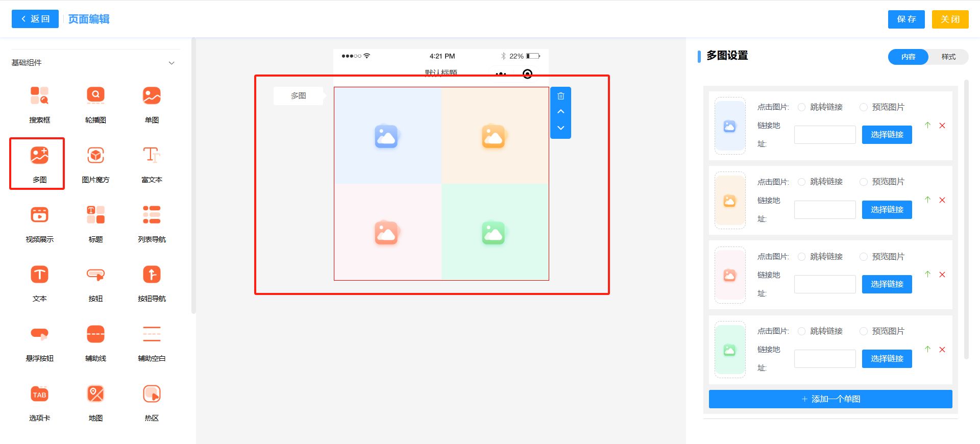Move 多图 block down with chevron arrow
The height and width of the screenshot is (444, 980).
click(560, 128)
